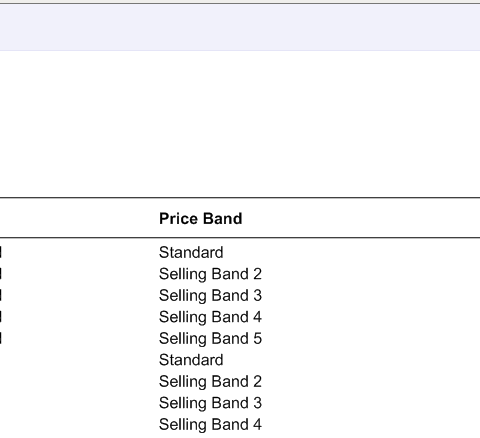Click the lavender highlighted bar at top
Viewport: 480px width, 438px height.
[x=240, y=28]
